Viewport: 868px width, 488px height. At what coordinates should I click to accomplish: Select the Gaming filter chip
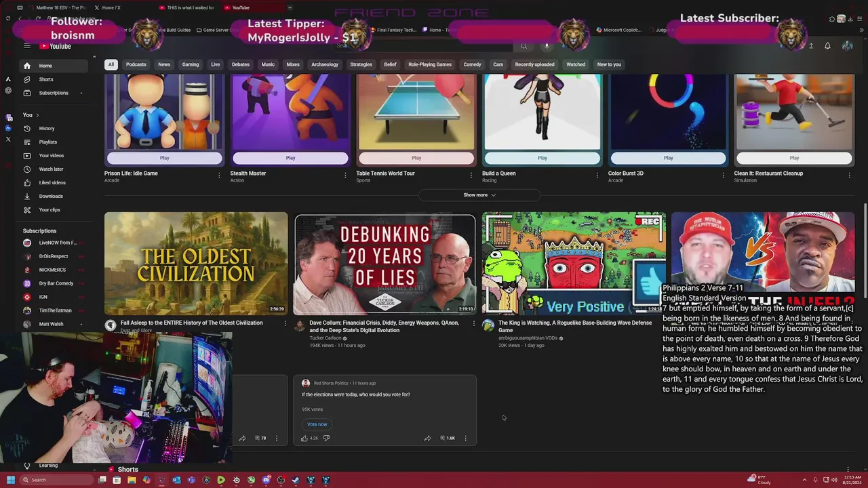(x=191, y=64)
